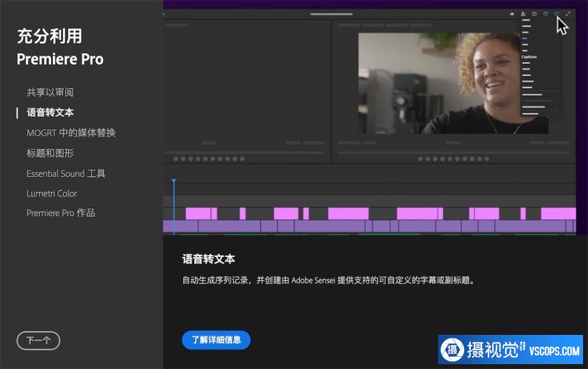588x369 pixels.
Task: Open the 标题和图形 topic
Action: pos(50,153)
